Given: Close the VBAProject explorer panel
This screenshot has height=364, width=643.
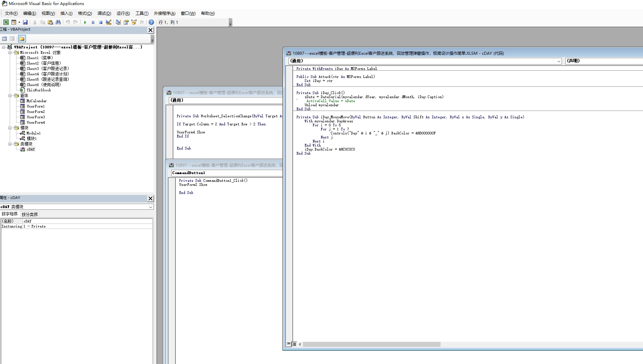Looking at the screenshot, I should 151,30.
